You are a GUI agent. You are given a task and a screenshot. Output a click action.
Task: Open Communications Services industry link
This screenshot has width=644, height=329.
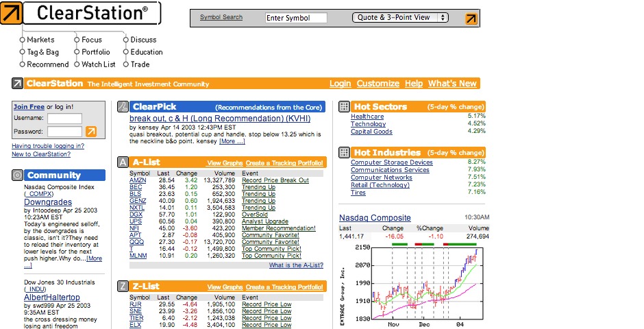390,170
